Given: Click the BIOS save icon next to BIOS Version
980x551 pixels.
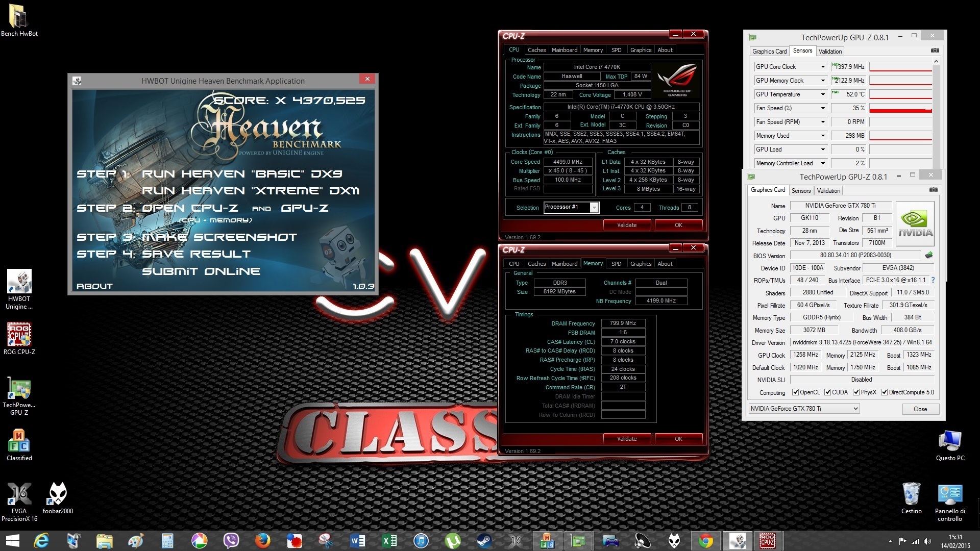Looking at the screenshot, I should [929, 255].
